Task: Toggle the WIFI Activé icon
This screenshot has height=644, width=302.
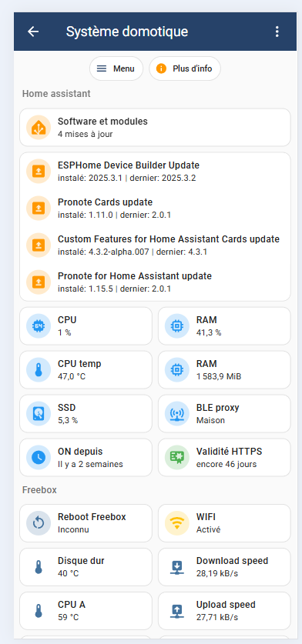Action: click(177, 523)
